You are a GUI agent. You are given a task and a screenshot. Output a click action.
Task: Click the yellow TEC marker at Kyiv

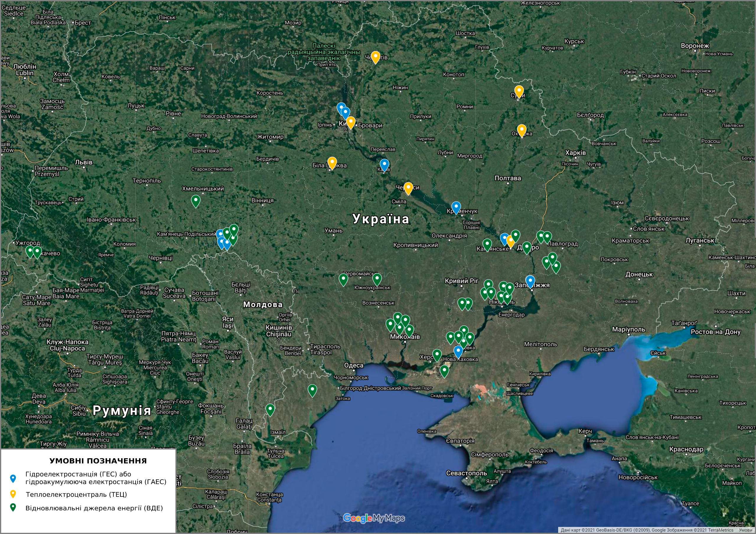tap(351, 123)
